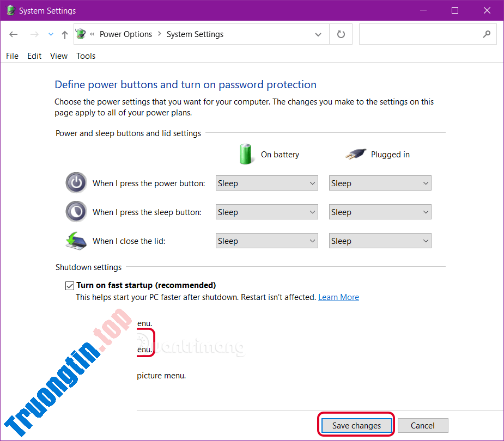
Task: Click the title bar battery icon
Action: (x=10, y=10)
